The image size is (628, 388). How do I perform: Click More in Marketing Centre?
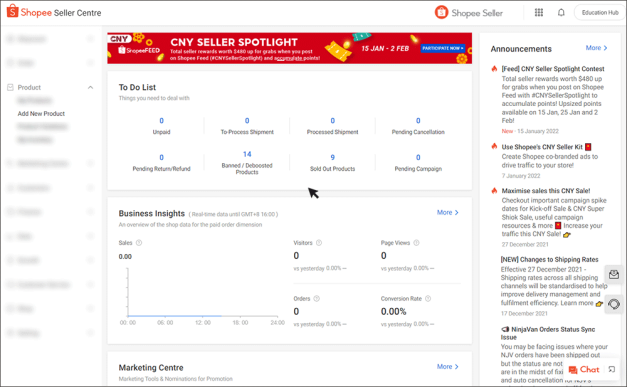tap(448, 366)
